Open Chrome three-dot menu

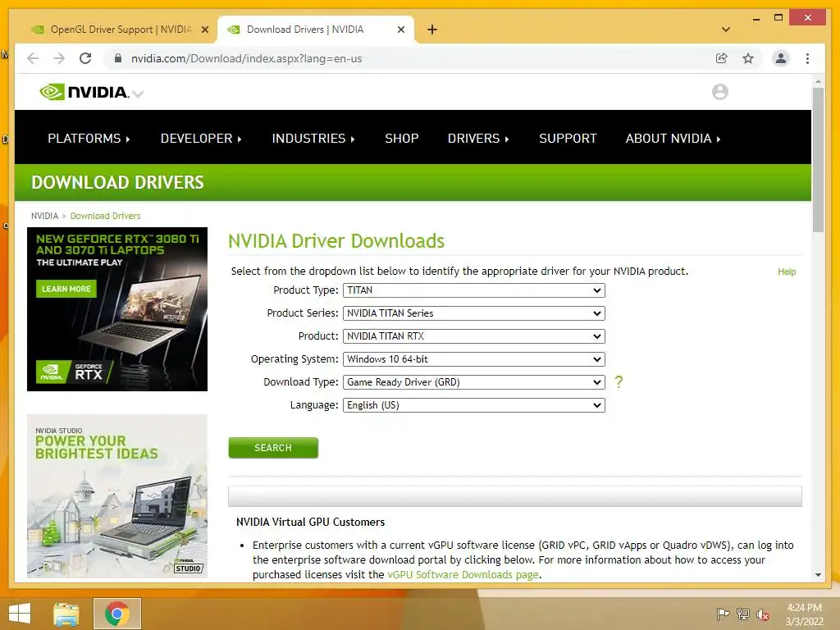click(x=807, y=58)
